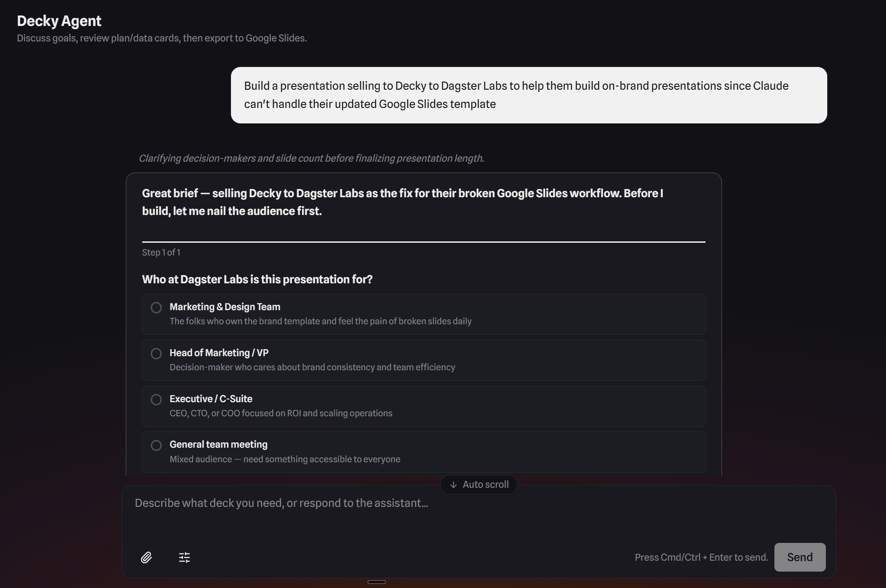Screen dimensions: 886x588
Task: Click the paperclip attach file icon
Action: 146,557
